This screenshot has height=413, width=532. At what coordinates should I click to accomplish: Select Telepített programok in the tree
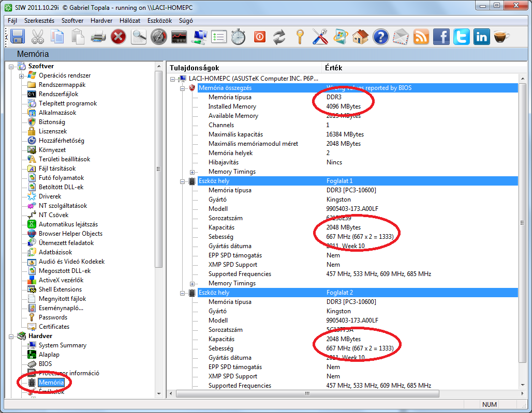pyautogui.click(x=67, y=103)
